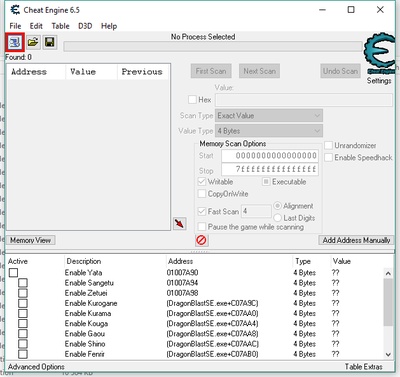The image size is (400, 377).
Task: Activate the Enable Fenrir checkbox
Action: (x=23, y=354)
